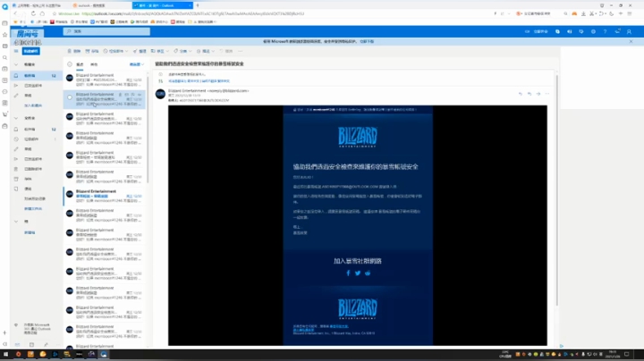
Task: Switch to the Other inbox tab
Action: pyautogui.click(x=94, y=64)
